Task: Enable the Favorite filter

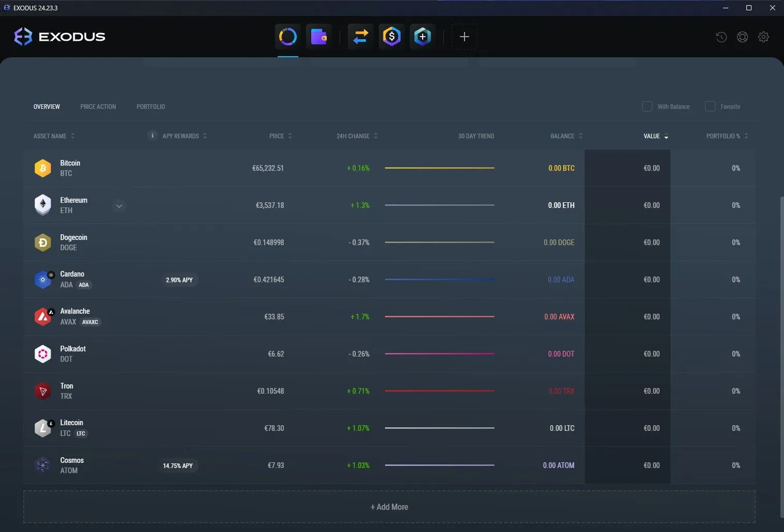Action: click(710, 106)
